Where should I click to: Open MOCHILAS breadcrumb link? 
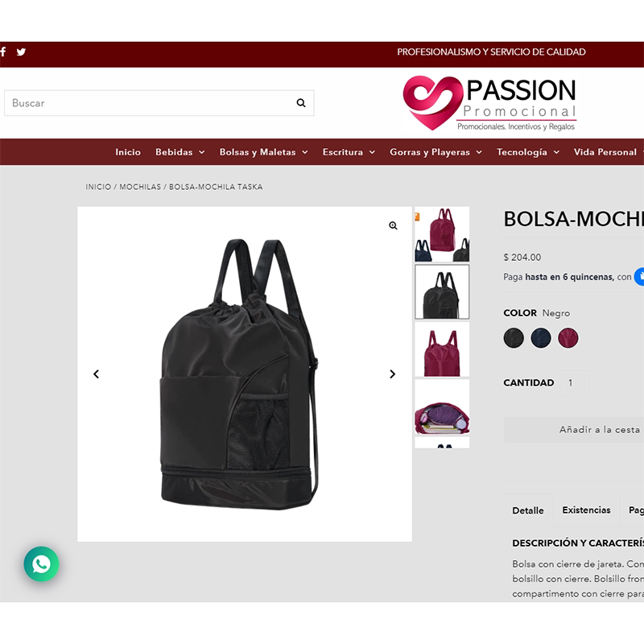click(x=140, y=187)
